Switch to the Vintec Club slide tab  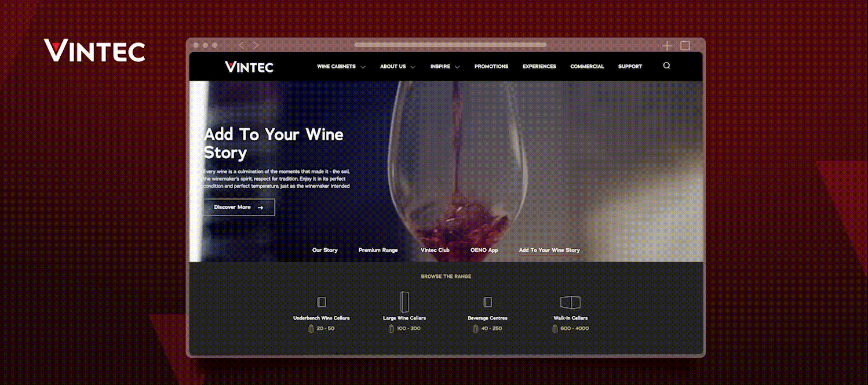pos(435,250)
